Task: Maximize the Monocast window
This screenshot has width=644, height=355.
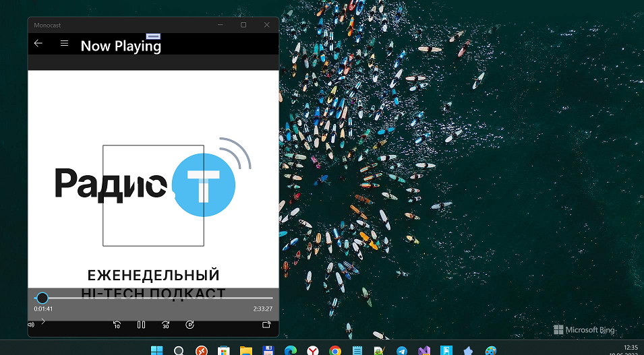Action: [x=243, y=25]
